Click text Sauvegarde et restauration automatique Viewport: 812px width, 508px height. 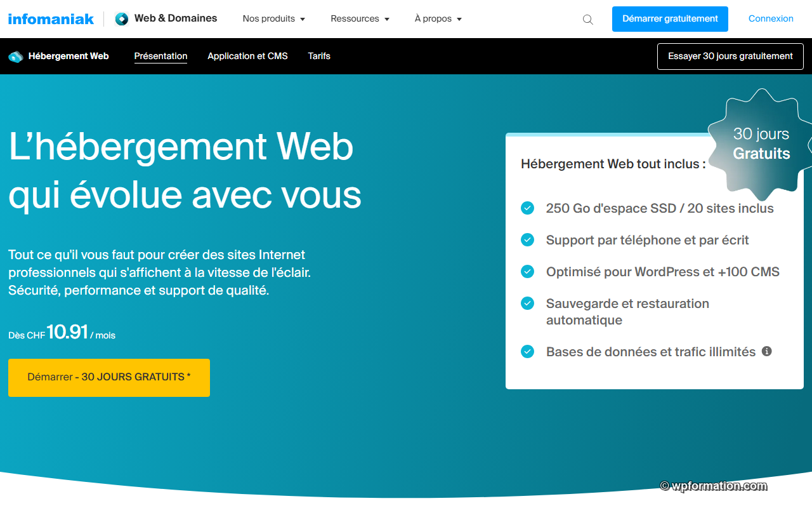pos(627,312)
